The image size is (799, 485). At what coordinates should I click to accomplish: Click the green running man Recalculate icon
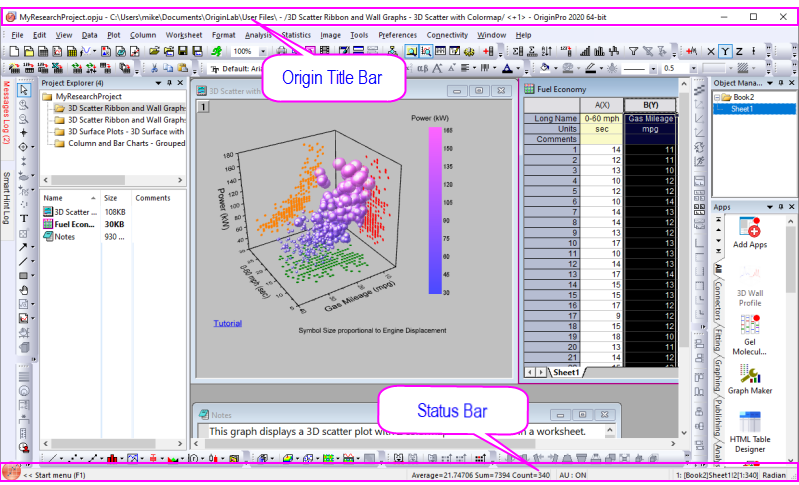coord(217,51)
